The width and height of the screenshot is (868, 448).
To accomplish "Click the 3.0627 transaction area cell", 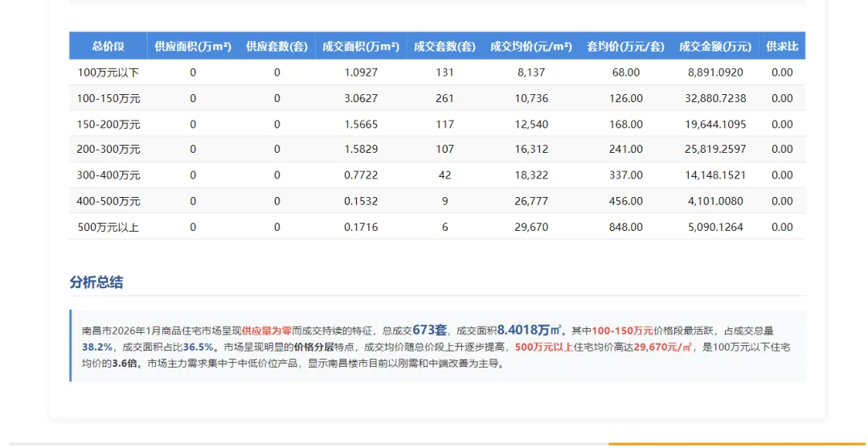I will pyautogui.click(x=361, y=99).
